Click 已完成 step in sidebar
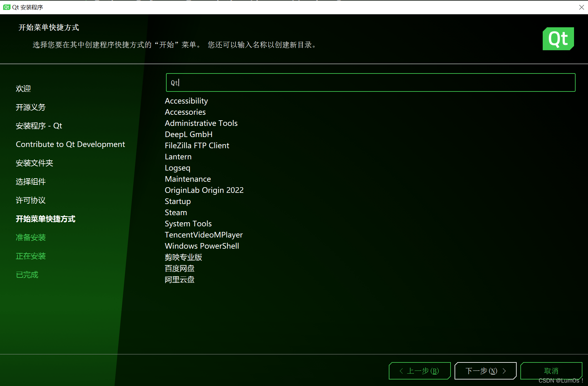The image size is (588, 386). click(27, 275)
